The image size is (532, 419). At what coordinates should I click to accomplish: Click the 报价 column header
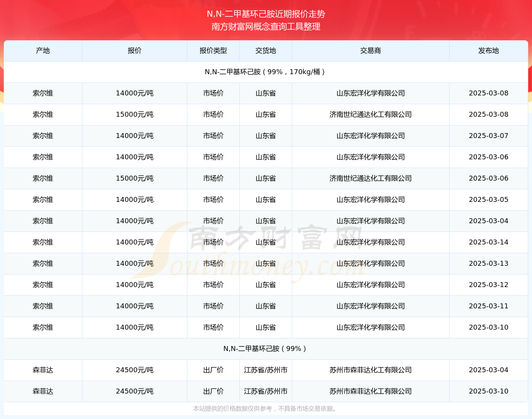point(135,51)
